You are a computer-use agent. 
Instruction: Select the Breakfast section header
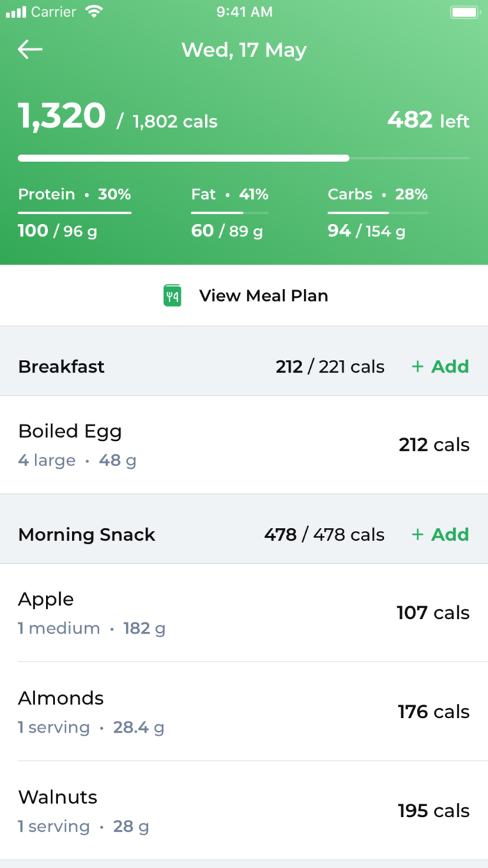pyautogui.click(x=61, y=366)
